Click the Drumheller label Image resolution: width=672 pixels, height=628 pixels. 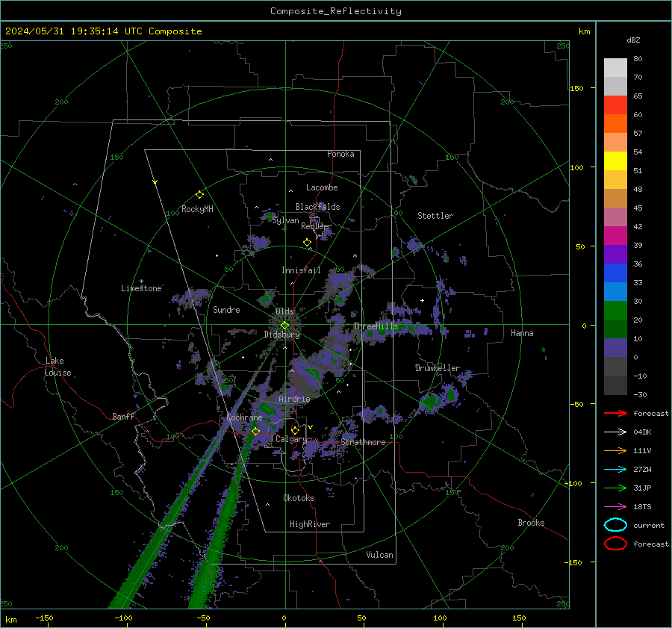437,368
